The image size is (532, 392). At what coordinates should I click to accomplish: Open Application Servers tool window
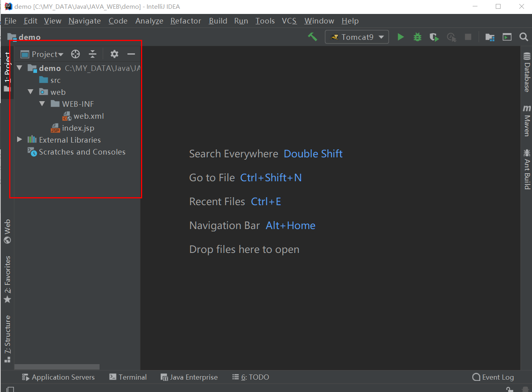pos(58,377)
